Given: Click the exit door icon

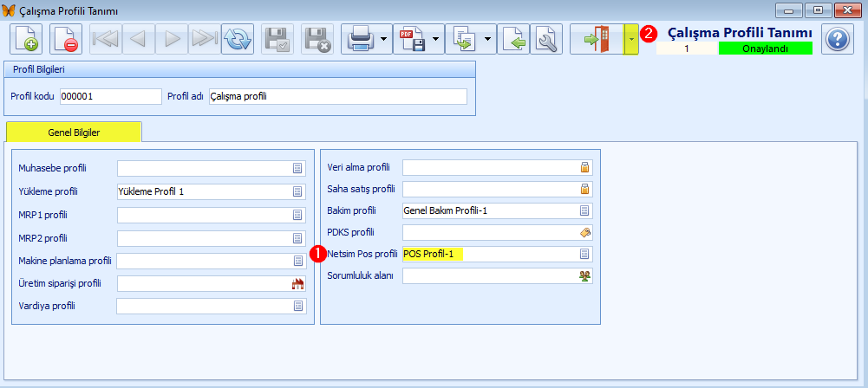Looking at the screenshot, I should click(x=597, y=40).
